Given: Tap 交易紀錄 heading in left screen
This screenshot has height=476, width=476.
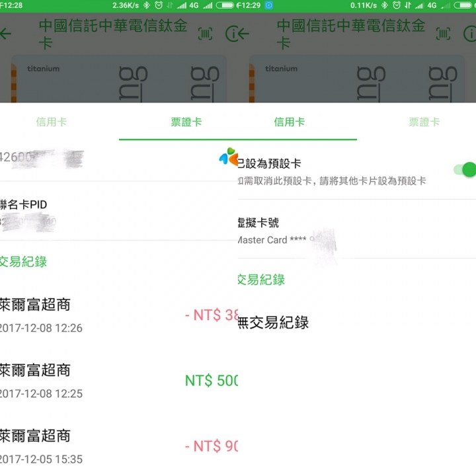Looking at the screenshot, I should coord(23,262).
